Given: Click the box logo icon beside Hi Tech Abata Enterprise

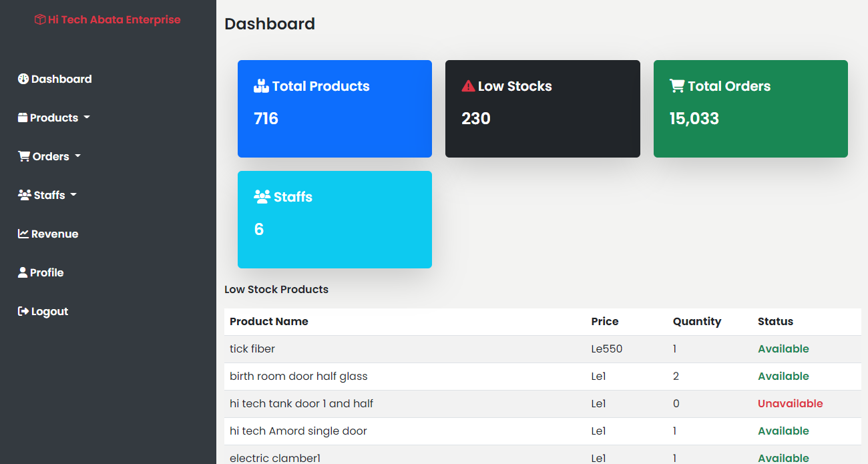Looking at the screenshot, I should click(40, 20).
